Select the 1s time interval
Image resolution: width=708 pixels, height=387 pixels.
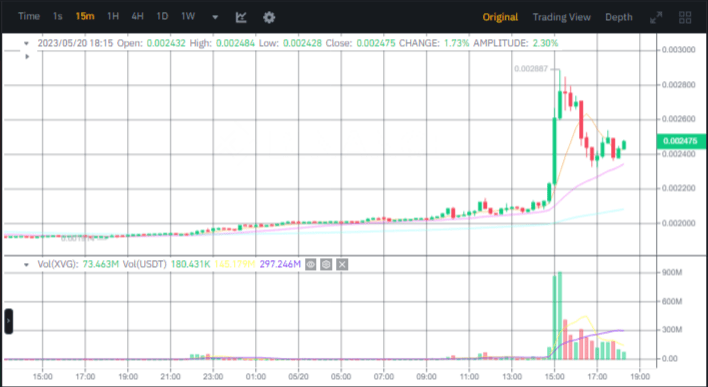(x=57, y=17)
